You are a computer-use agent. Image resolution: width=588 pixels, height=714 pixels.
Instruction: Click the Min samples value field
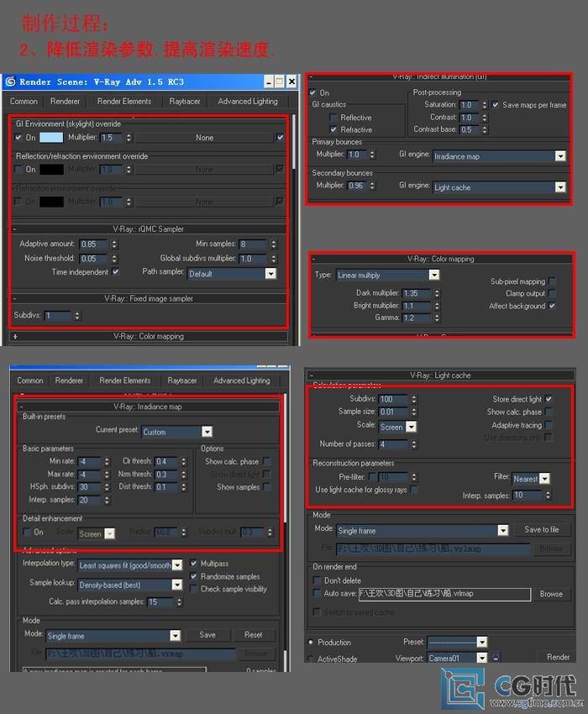pyautogui.click(x=253, y=244)
